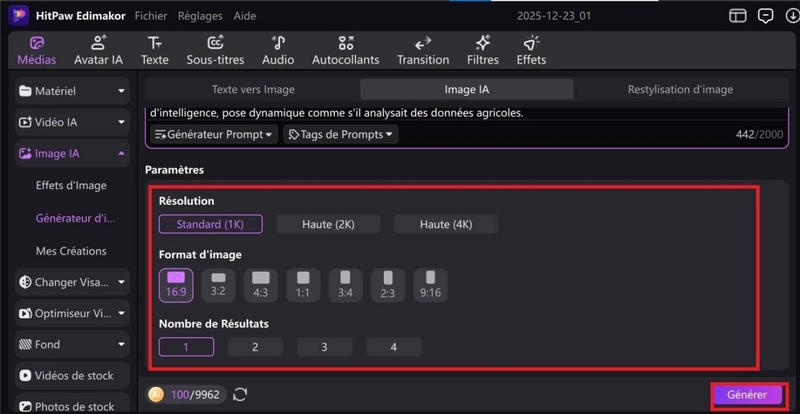Open the Effets panel
The width and height of the screenshot is (800, 414).
(531, 50)
